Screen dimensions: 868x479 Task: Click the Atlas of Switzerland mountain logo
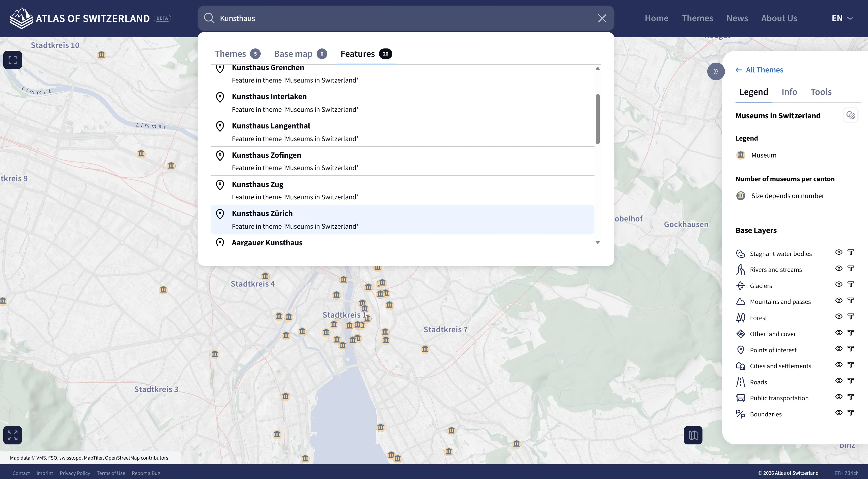click(x=21, y=18)
